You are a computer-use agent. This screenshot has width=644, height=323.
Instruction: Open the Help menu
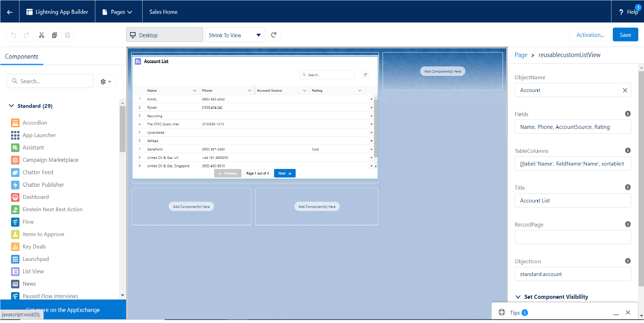[x=629, y=12]
